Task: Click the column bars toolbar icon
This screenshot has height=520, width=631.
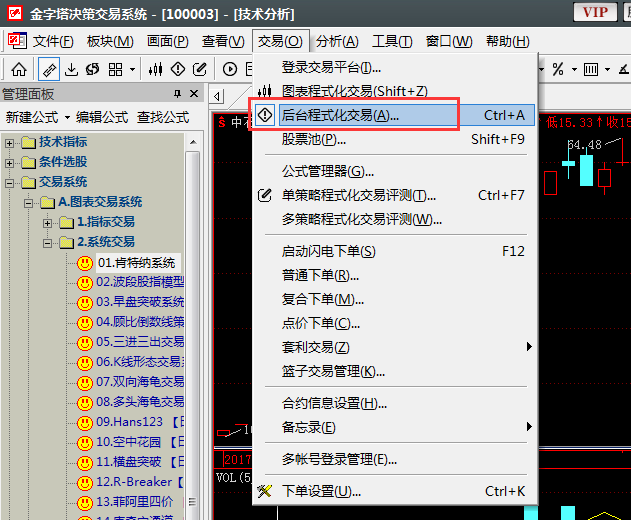Action: pyautogui.click(x=591, y=69)
